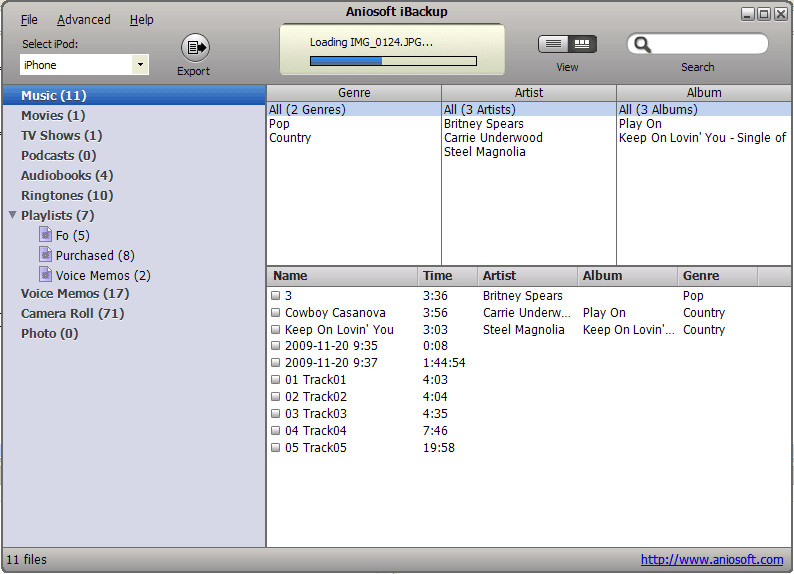
Task: Select All (3 Albums) filter
Action: tap(704, 109)
